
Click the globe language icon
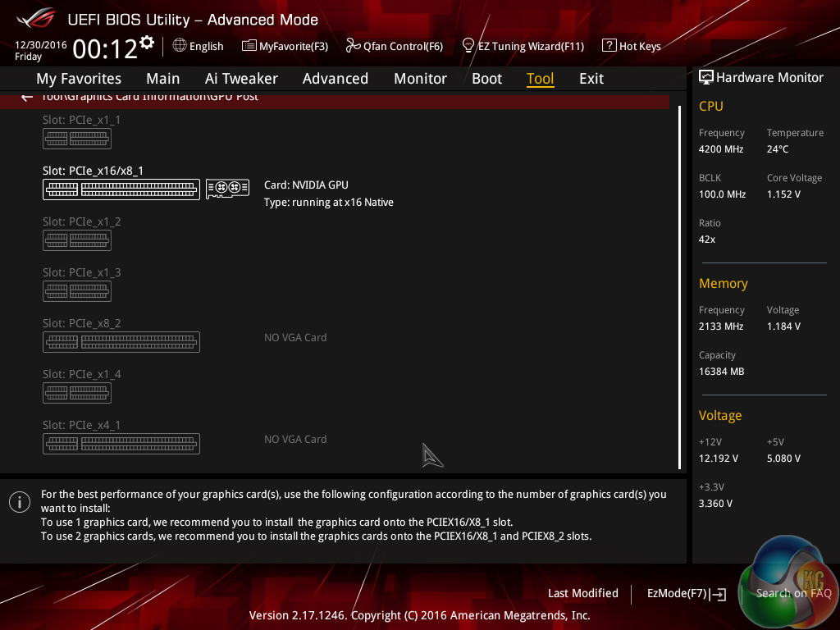click(180, 46)
